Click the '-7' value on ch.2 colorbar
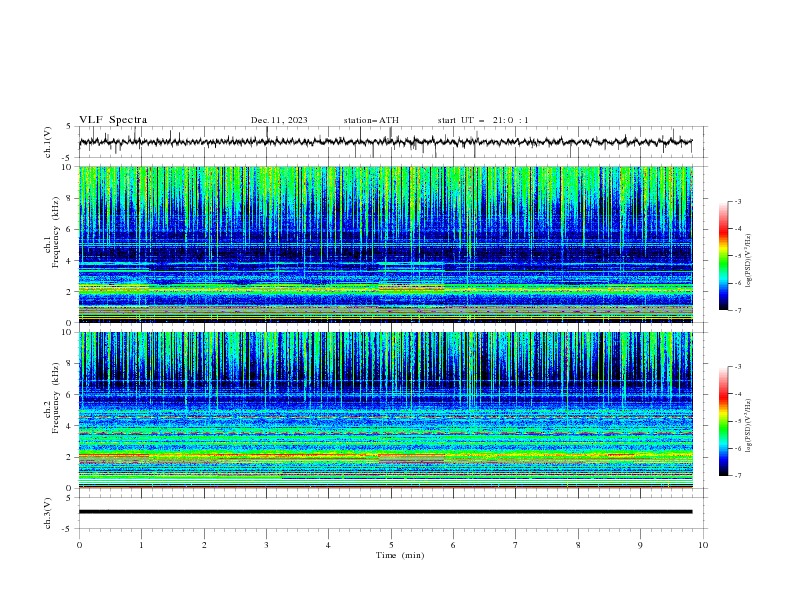The width and height of the screenshot is (792, 612). (x=737, y=475)
